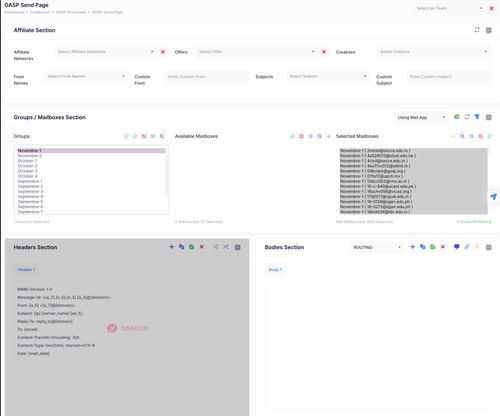Image resolution: width=500 pixels, height=416 pixels.
Task: Click yellow back arrow in Selected Mailboxes
Action: coord(453,136)
